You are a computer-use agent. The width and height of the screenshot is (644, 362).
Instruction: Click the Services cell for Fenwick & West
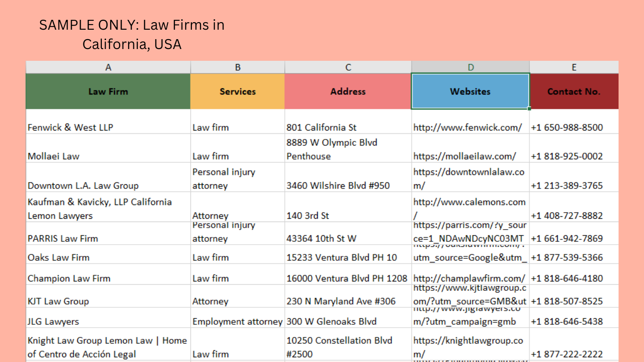238,122
